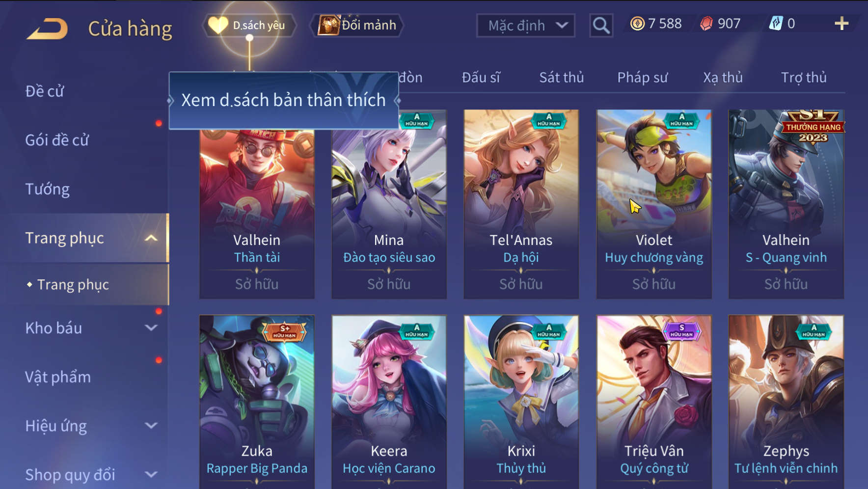This screenshot has width=868, height=489.
Task: Click the red ruby currency icon
Action: click(706, 24)
